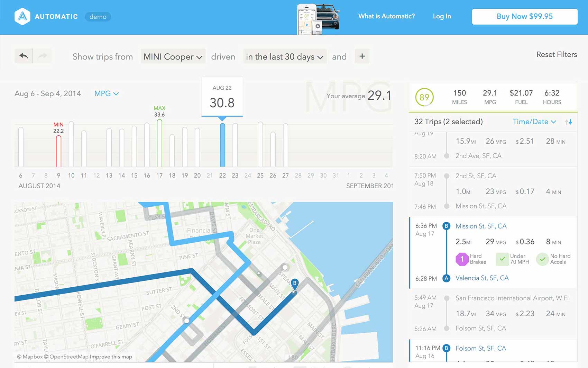Expand the 'in the last 30 days' dropdown
Image resolution: width=588 pixels, height=368 pixels.
(284, 57)
